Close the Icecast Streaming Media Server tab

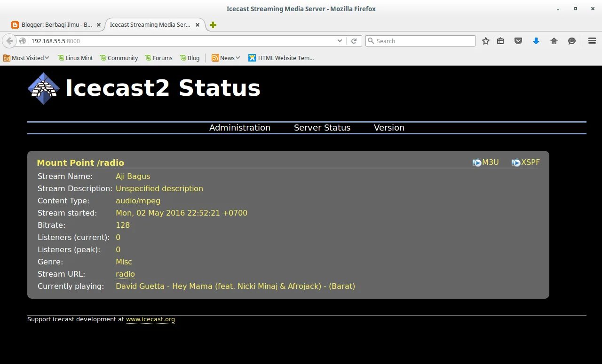pos(198,25)
